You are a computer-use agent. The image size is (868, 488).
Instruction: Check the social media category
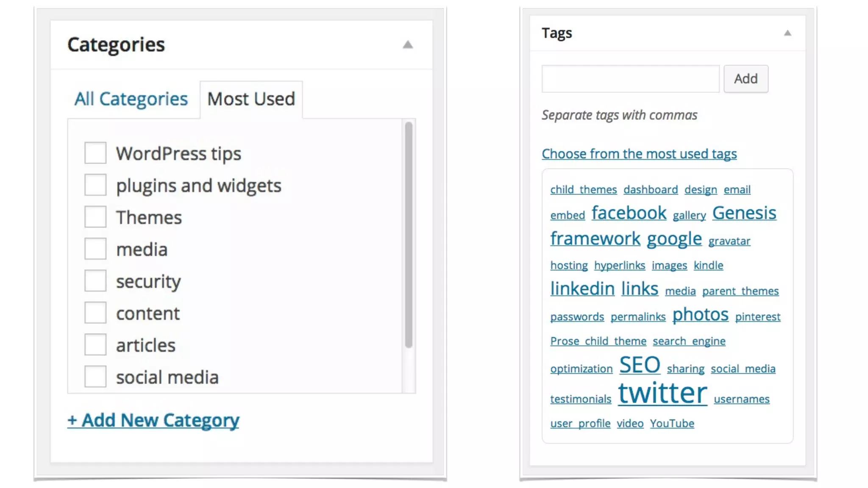pyautogui.click(x=95, y=377)
